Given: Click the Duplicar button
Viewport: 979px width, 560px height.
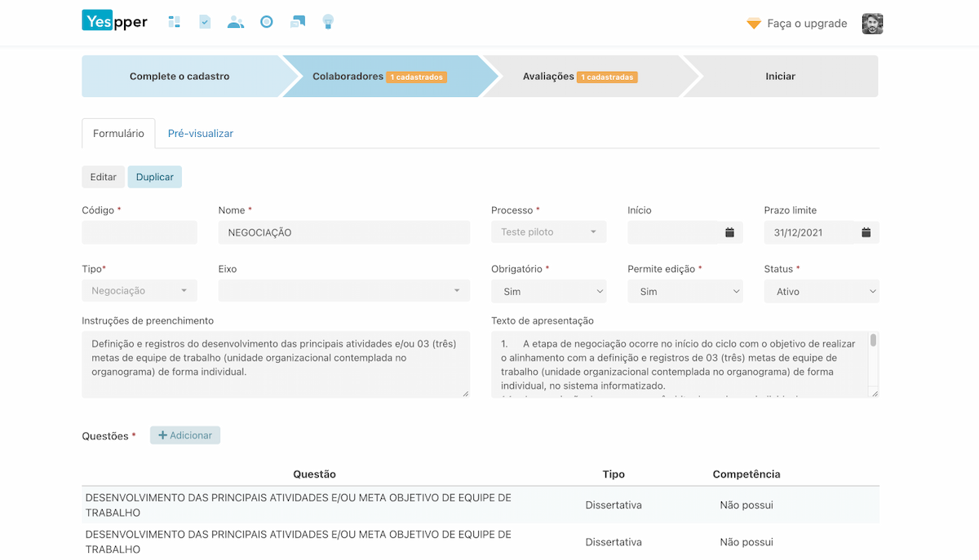Looking at the screenshot, I should 154,177.
